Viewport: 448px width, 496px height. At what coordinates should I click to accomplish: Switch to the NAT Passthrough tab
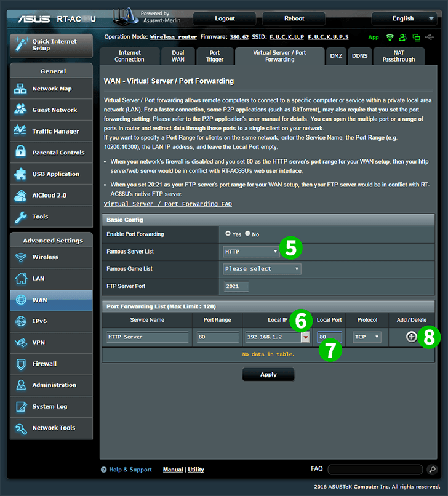pyautogui.click(x=399, y=56)
